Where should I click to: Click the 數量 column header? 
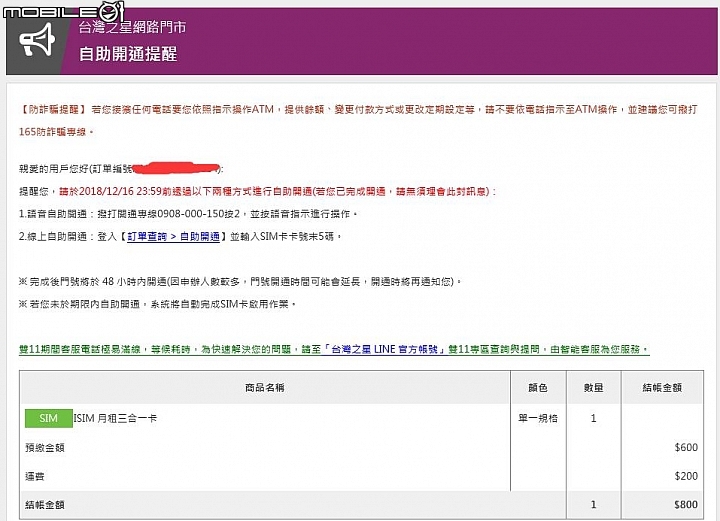(593, 387)
